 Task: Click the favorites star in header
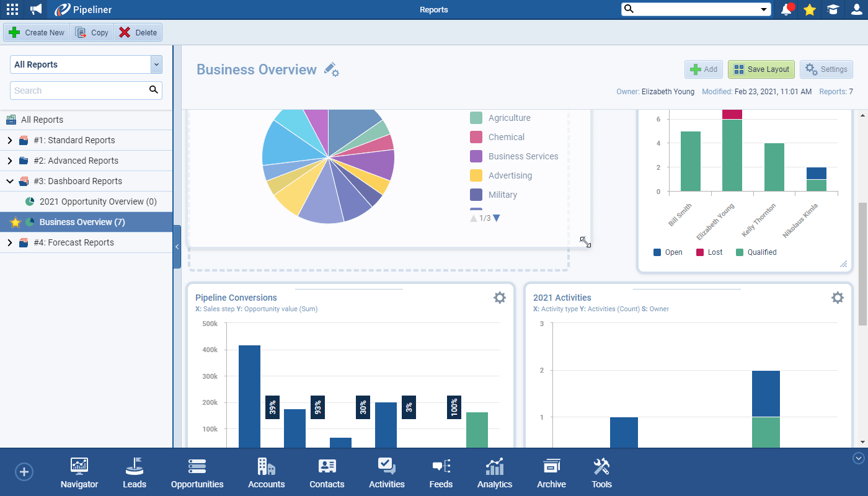(x=809, y=9)
